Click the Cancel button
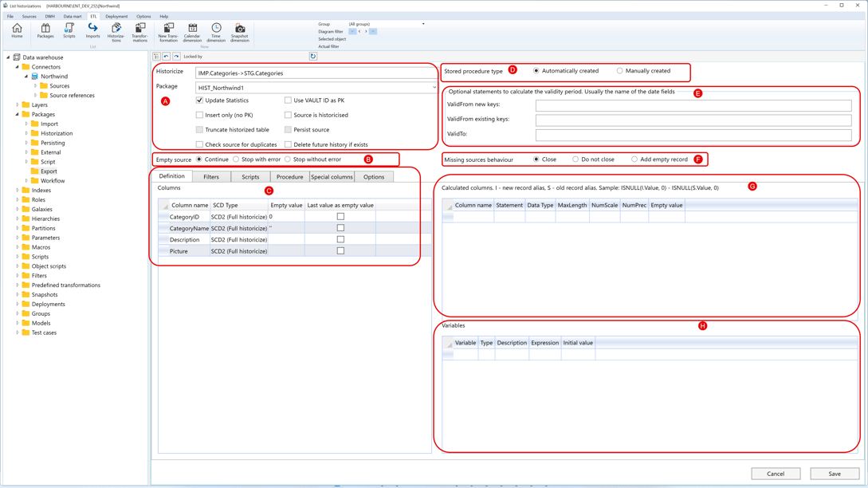The height and width of the screenshot is (488, 868). tap(776, 474)
